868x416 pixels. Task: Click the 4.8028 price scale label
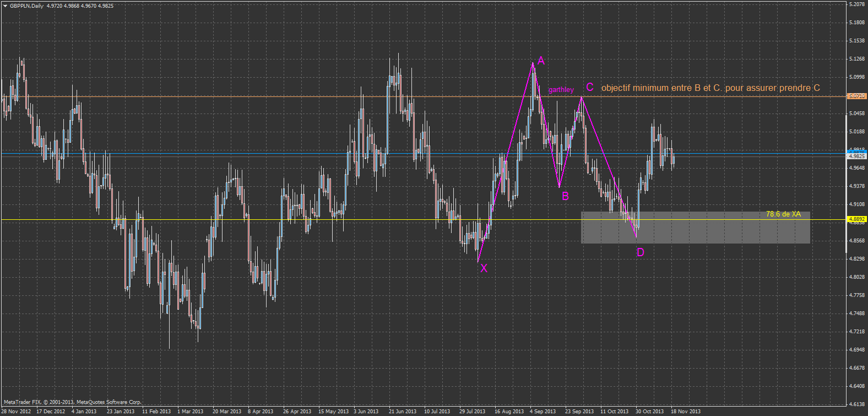856,277
